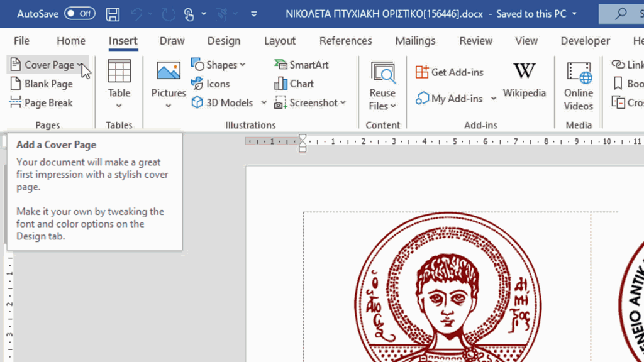Click the horizontal ruler at mark 5

(x=455, y=141)
